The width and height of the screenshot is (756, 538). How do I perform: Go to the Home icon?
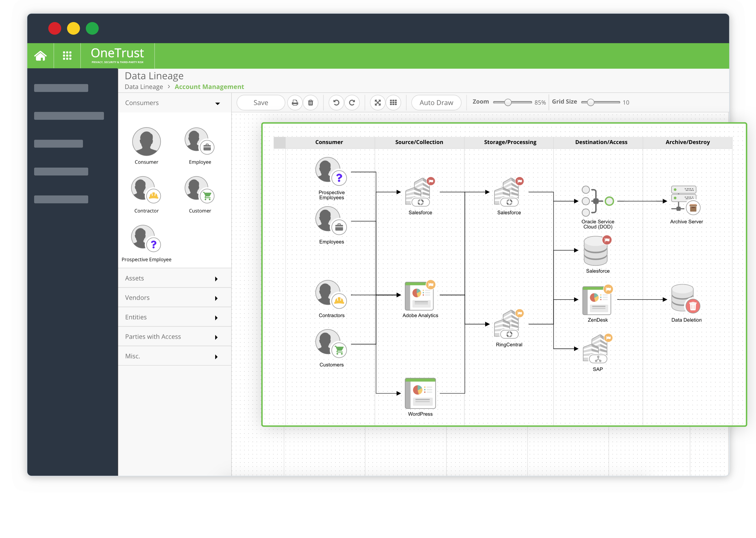tap(40, 56)
